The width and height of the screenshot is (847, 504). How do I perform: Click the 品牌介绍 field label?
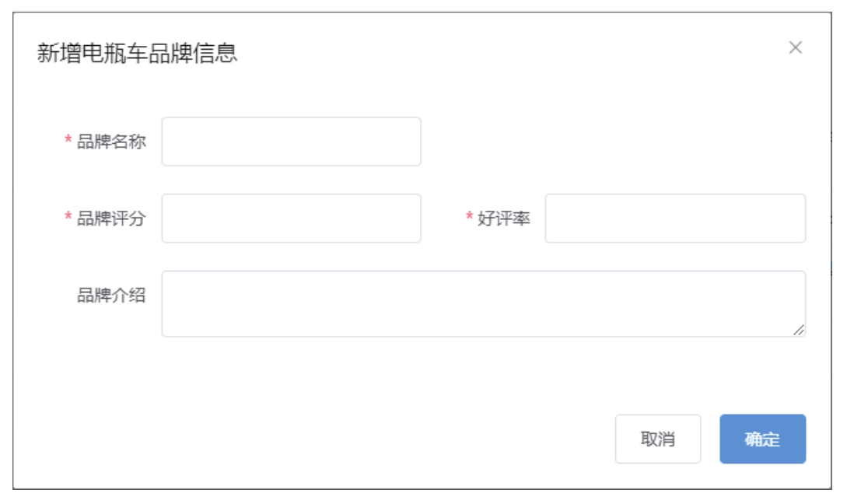111,296
